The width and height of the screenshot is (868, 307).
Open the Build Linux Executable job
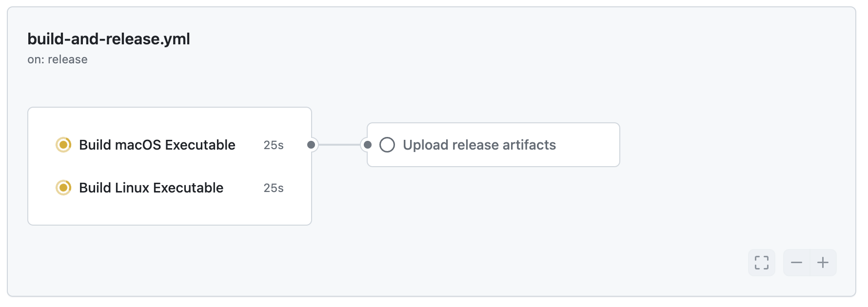[x=151, y=188]
